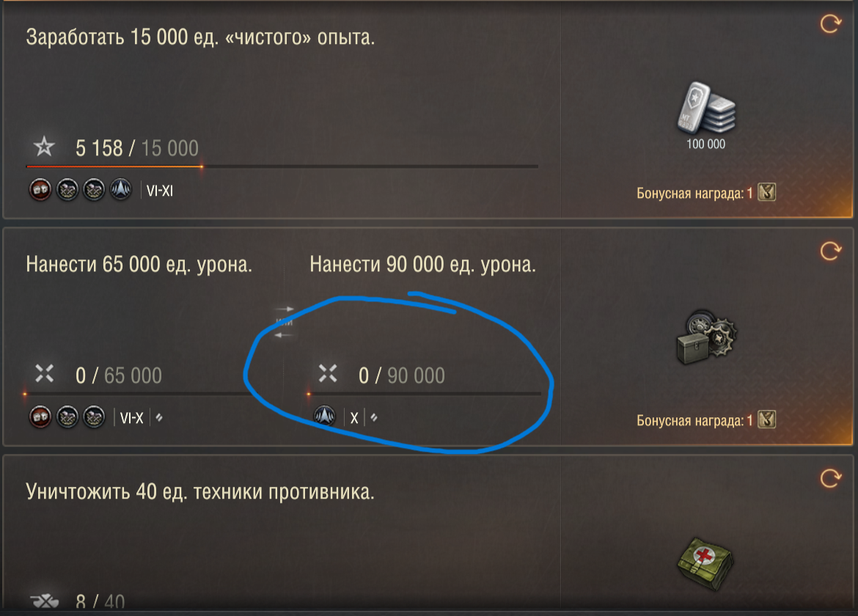Click blue spire mode icon next to VI-XI
Screen dimensions: 858x616
pyautogui.click(x=120, y=190)
